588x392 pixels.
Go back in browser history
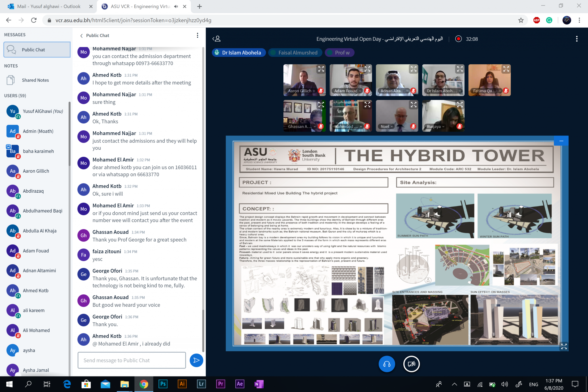point(9,20)
